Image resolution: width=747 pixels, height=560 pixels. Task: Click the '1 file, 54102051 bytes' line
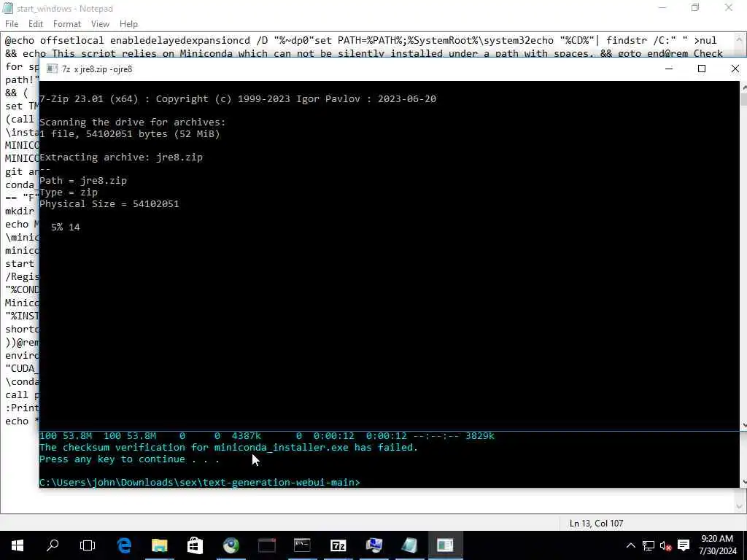tap(130, 134)
